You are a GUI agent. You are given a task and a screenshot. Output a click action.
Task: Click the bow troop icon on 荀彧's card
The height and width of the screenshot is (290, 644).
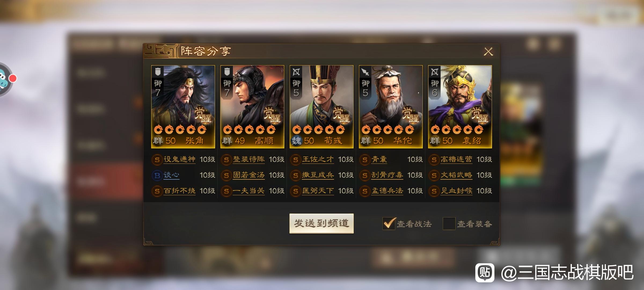pyautogui.click(x=296, y=72)
